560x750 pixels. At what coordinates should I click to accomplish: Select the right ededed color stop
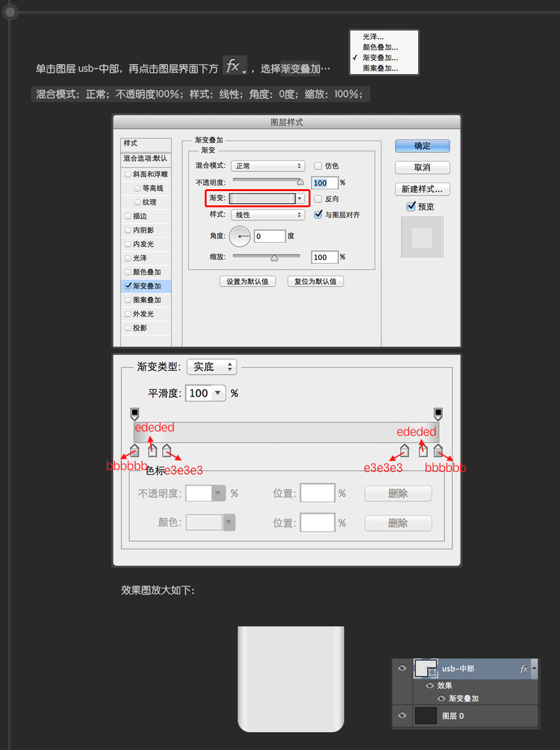click(423, 451)
